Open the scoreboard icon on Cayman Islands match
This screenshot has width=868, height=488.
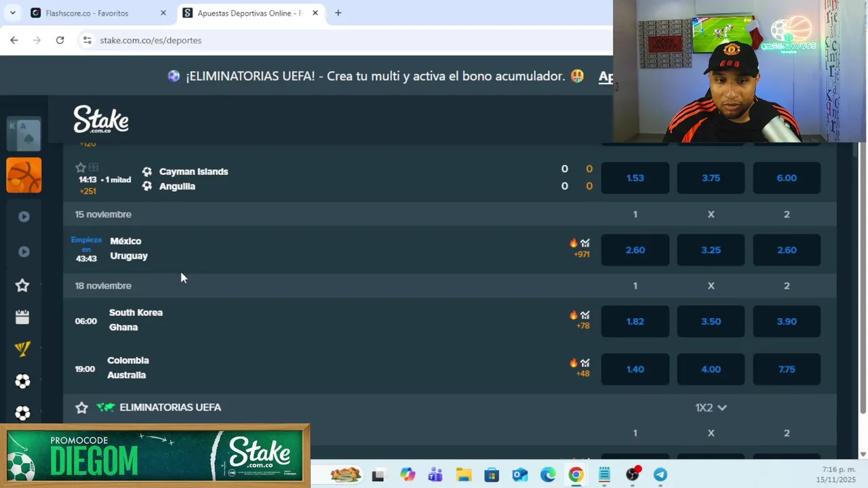coord(94,167)
